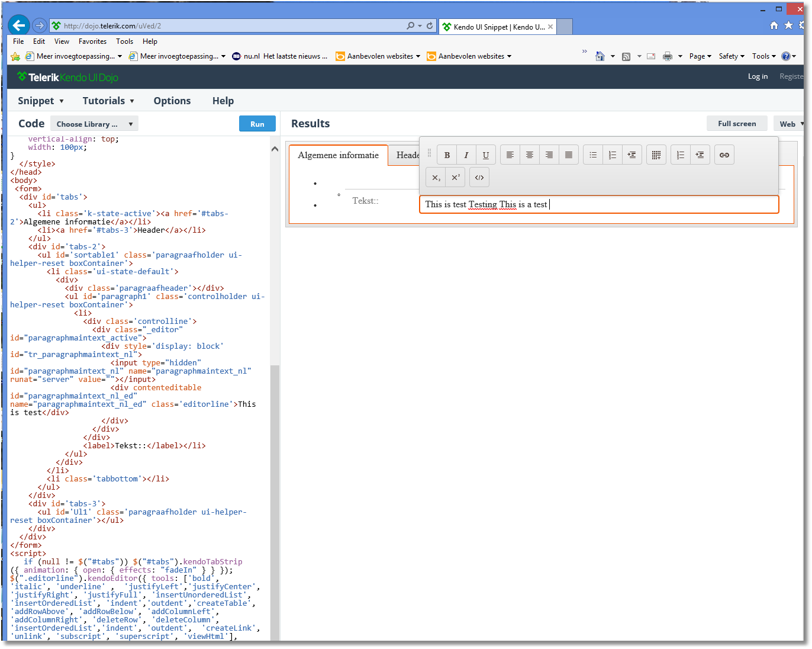The width and height of the screenshot is (812, 649).
Task: Toggle bold formatting in the editor
Action: tap(447, 155)
